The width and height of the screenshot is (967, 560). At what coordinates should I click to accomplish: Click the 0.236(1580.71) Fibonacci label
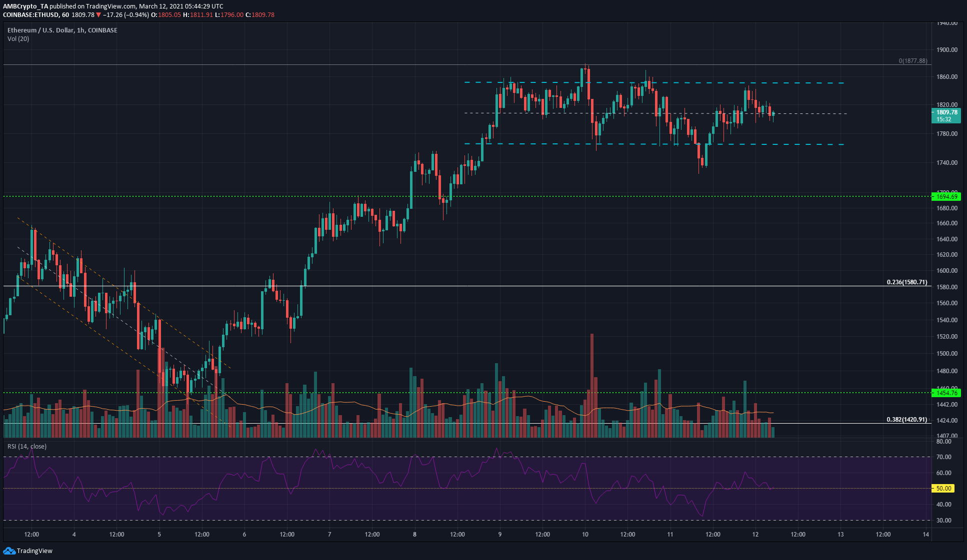(x=906, y=282)
